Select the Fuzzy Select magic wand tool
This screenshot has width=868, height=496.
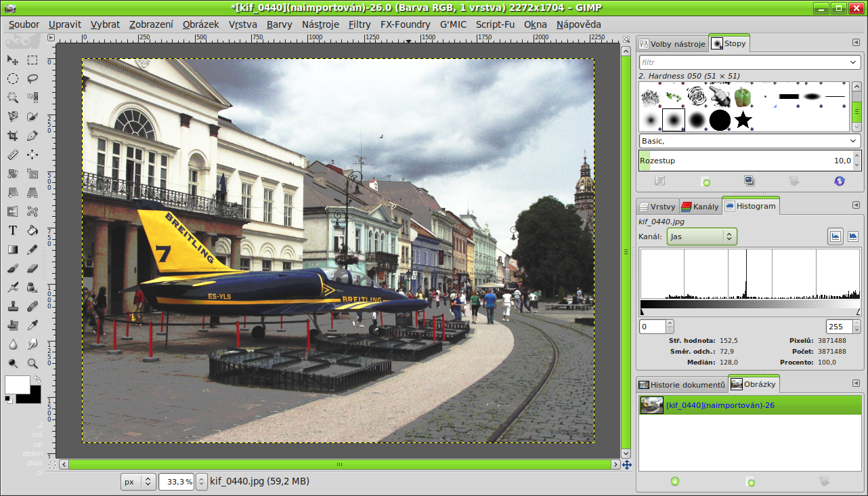pyautogui.click(x=13, y=98)
